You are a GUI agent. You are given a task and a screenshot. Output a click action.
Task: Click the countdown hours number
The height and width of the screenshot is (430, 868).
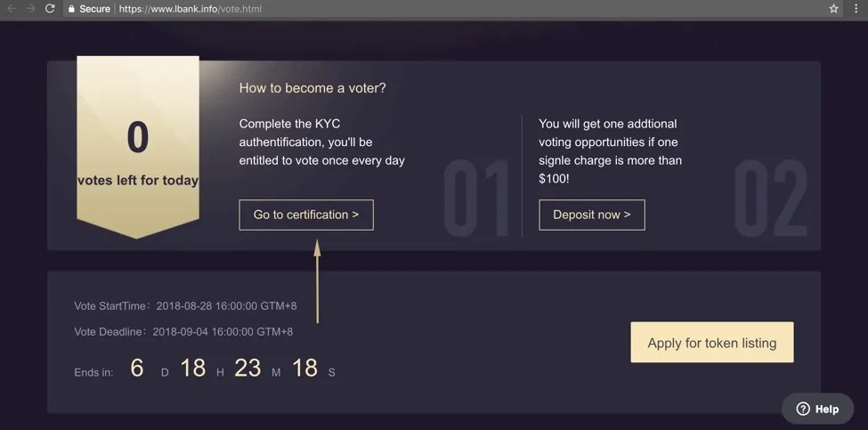pos(193,368)
